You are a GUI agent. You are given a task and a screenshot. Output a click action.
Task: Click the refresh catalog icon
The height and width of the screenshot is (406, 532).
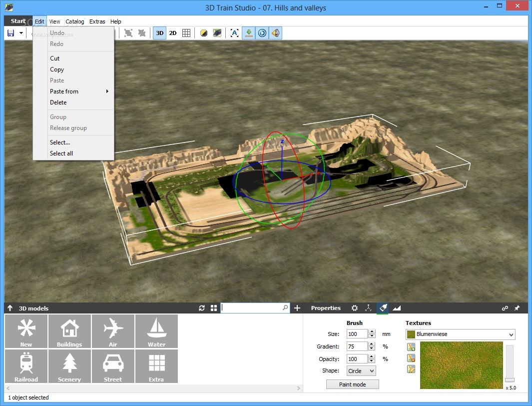click(x=201, y=308)
